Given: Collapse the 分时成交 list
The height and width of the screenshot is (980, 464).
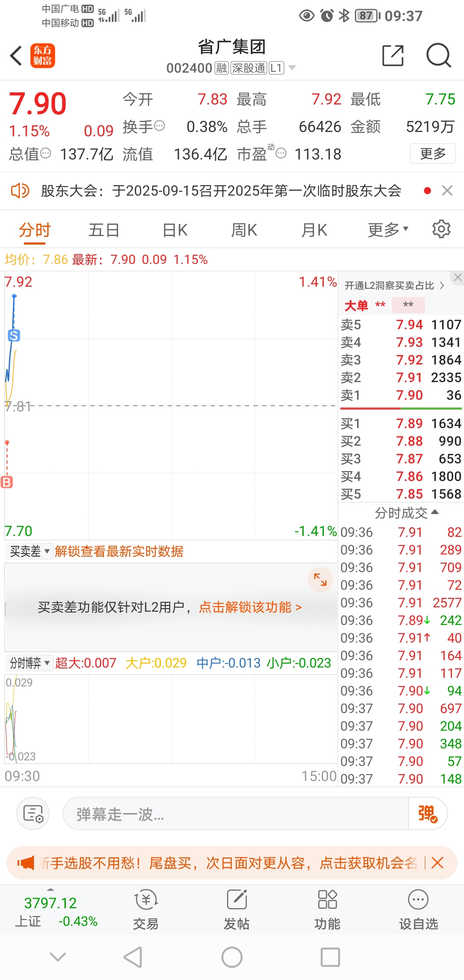Looking at the screenshot, I should 406,512.
